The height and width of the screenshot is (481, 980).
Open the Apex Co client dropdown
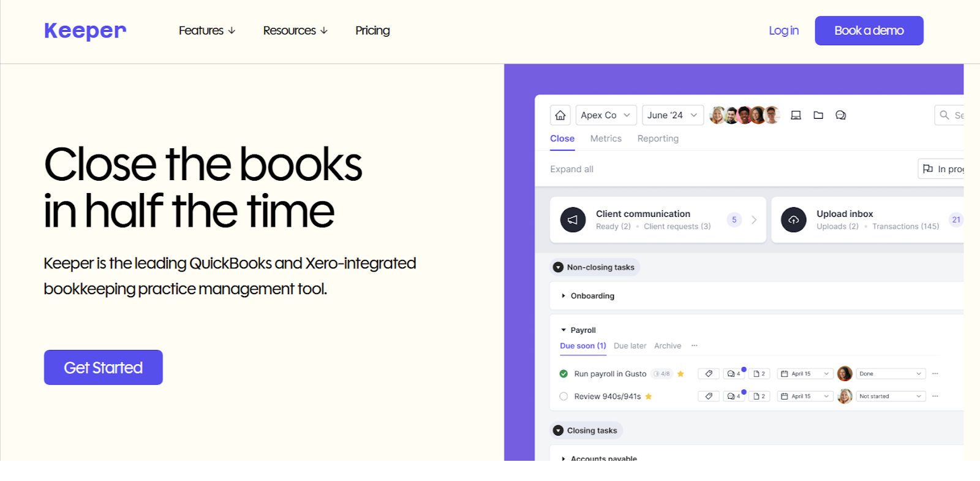[606, 115]
